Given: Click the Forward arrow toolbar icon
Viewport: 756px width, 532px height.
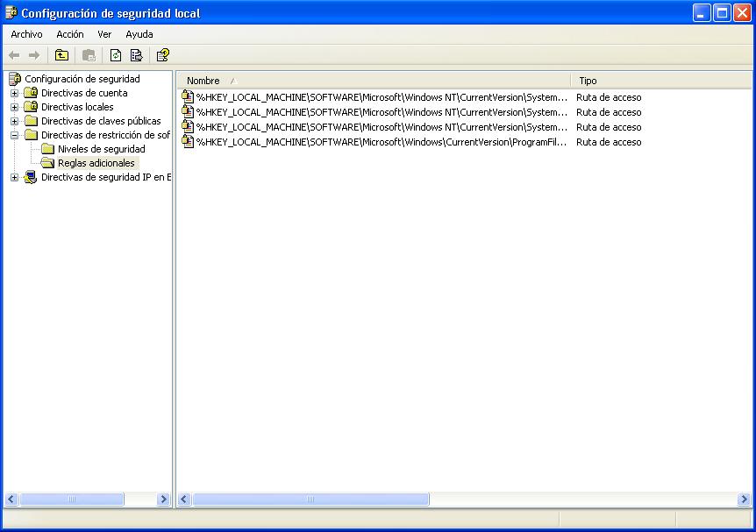Looking at the screenshot, I should click(33, 55).
